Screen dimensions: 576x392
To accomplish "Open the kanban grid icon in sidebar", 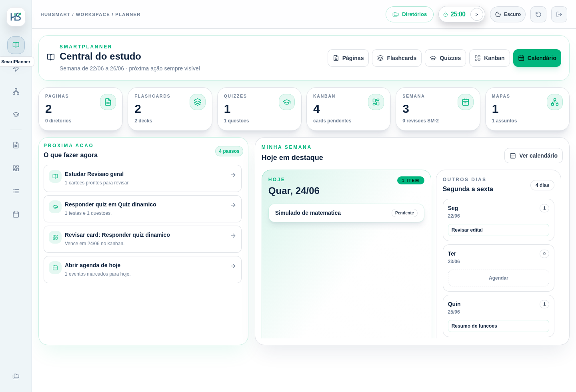I will point(16,168).
